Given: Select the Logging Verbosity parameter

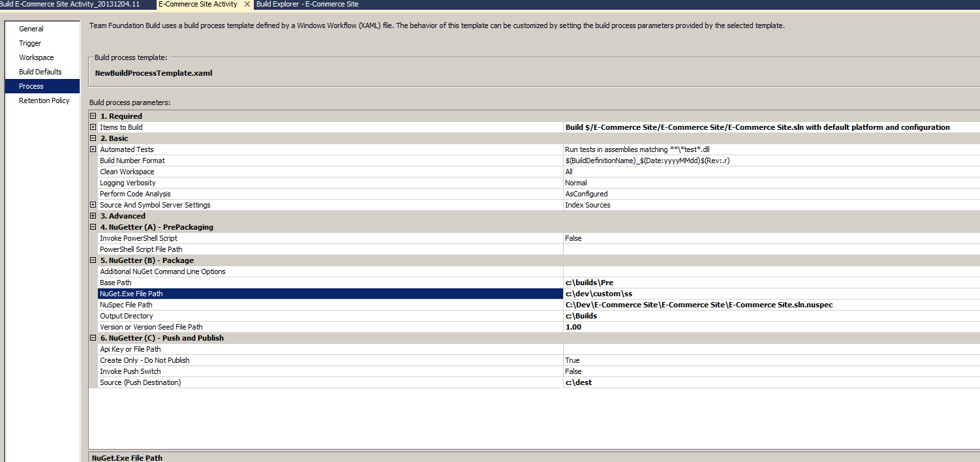Looking at the screenshot, I should [x=330, y=183].
